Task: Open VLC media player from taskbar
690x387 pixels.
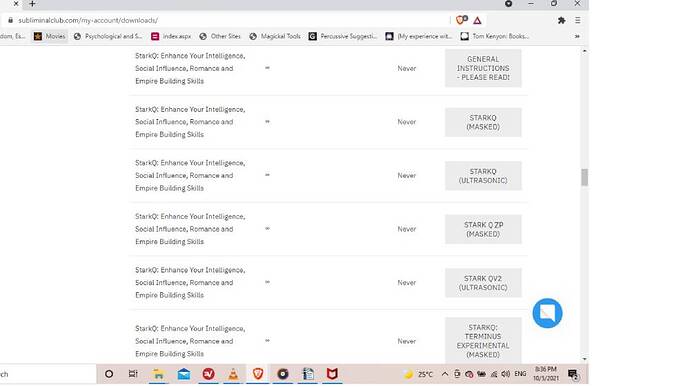Action: [233, 374]
